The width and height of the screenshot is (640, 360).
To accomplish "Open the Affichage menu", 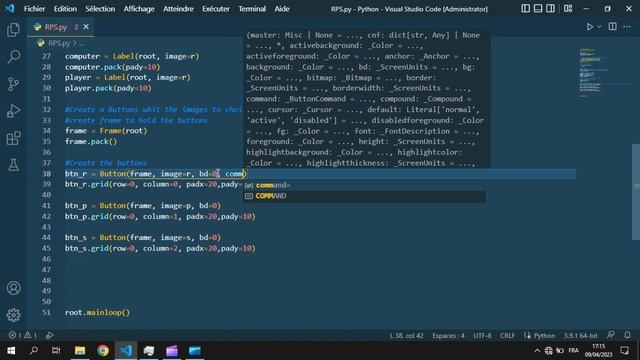I will [x=139, y=9].
